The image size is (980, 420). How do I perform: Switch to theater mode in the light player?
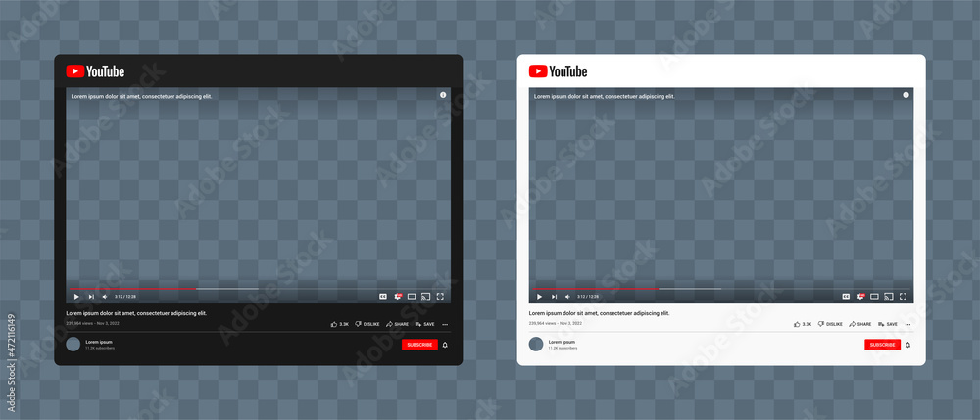[x=875, y=297]
